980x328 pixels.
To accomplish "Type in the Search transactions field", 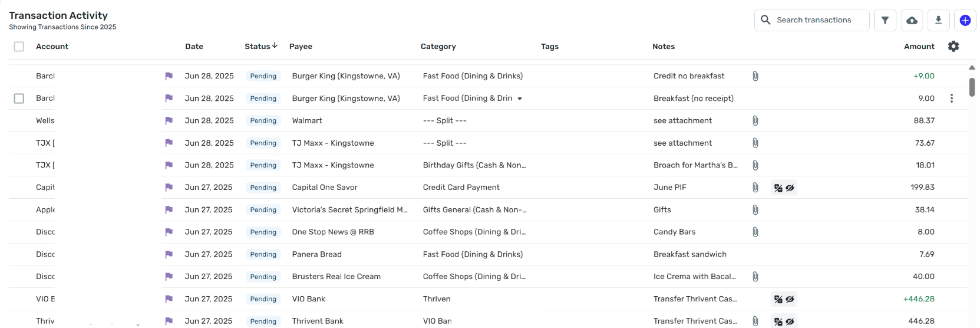I will click(817, 20).
